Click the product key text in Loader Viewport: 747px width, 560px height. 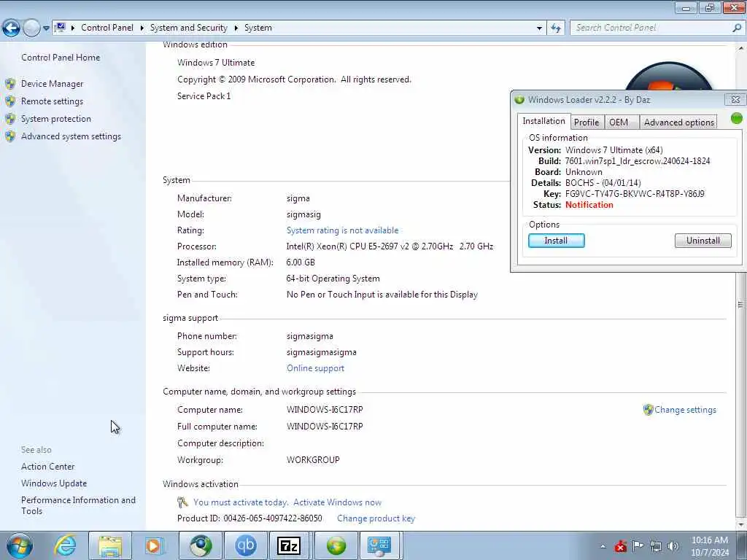[635, 194]
